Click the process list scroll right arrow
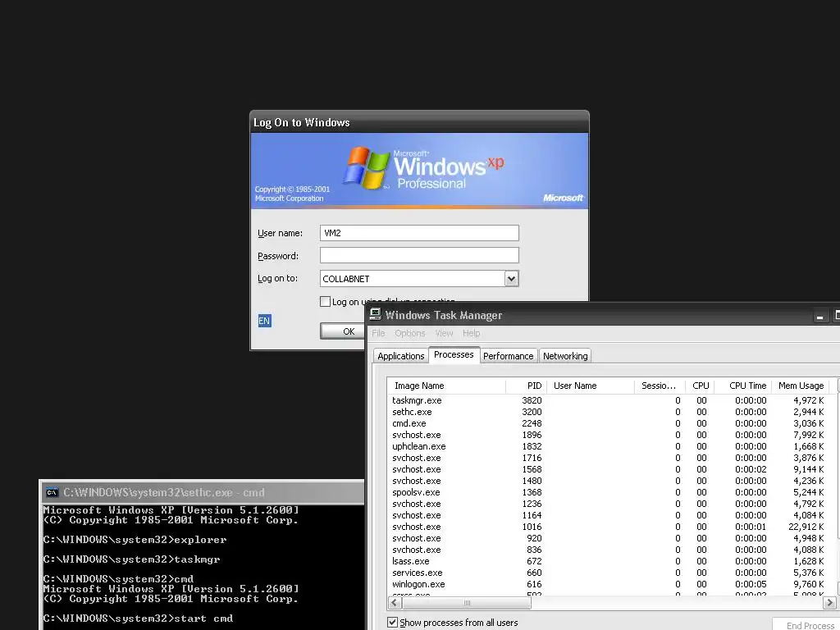This screenshot has width=840, height=630. (x=829, y=603)
